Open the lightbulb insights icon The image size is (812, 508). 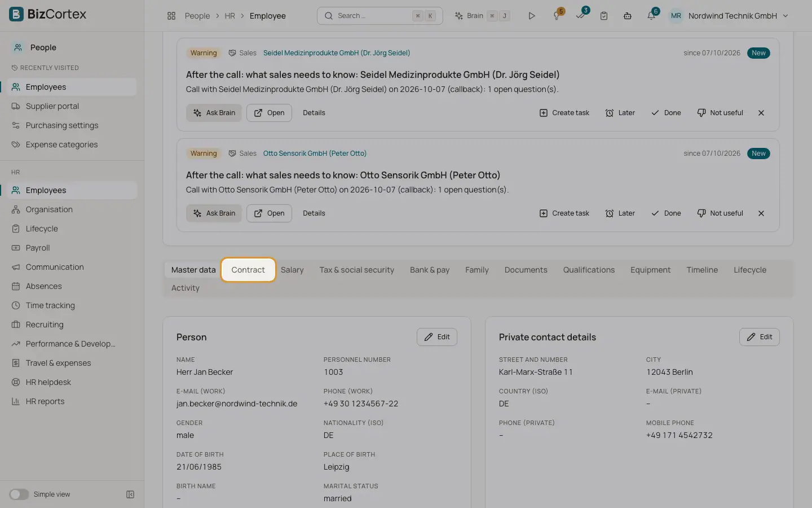[557, 16]
